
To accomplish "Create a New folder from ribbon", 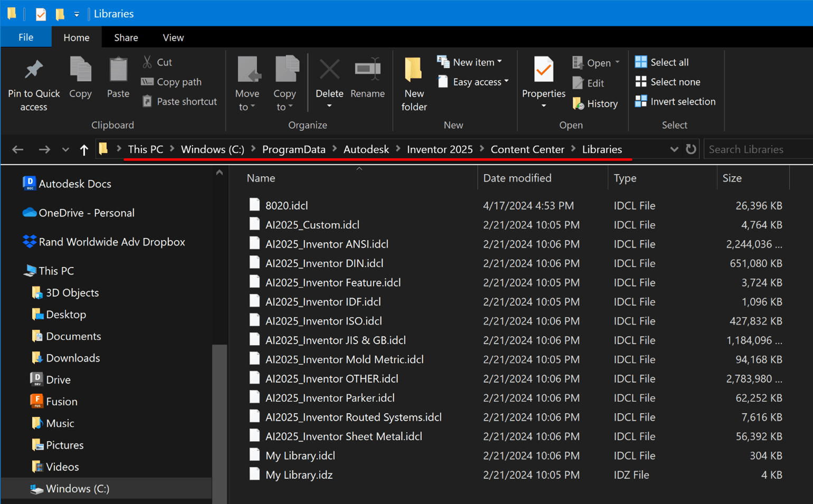I will 413,84.
